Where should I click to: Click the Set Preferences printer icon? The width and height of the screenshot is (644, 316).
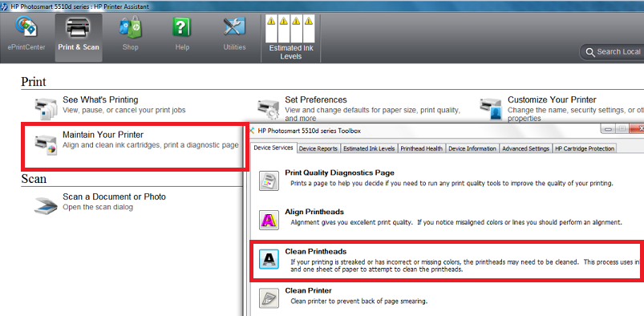pos(268,108)
